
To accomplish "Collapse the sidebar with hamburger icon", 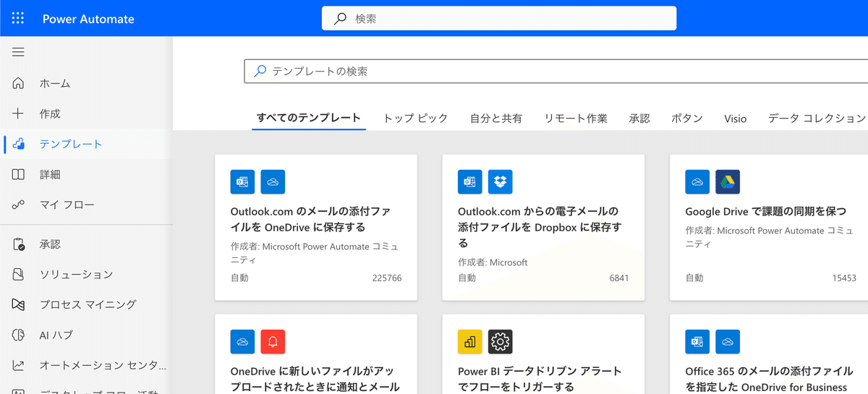I will point(18,52).
